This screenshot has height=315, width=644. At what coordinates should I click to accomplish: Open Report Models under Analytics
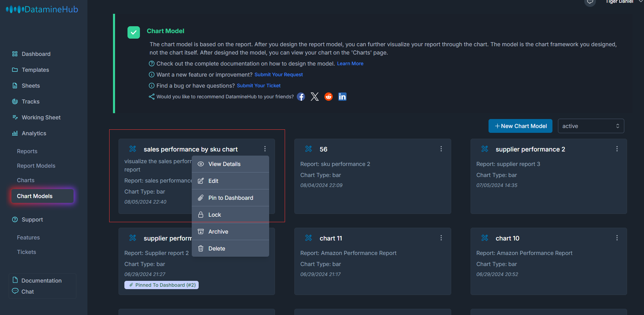point(36,166)
